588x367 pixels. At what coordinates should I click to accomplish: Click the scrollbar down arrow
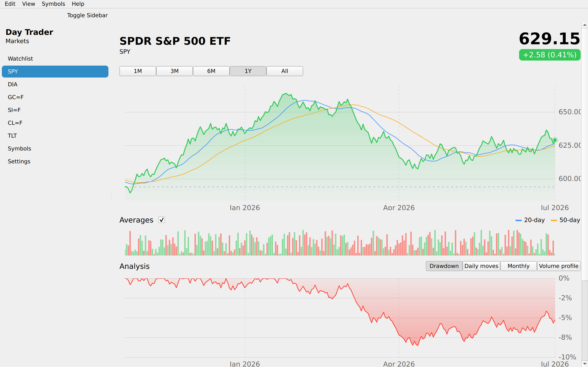pos(585,364)
